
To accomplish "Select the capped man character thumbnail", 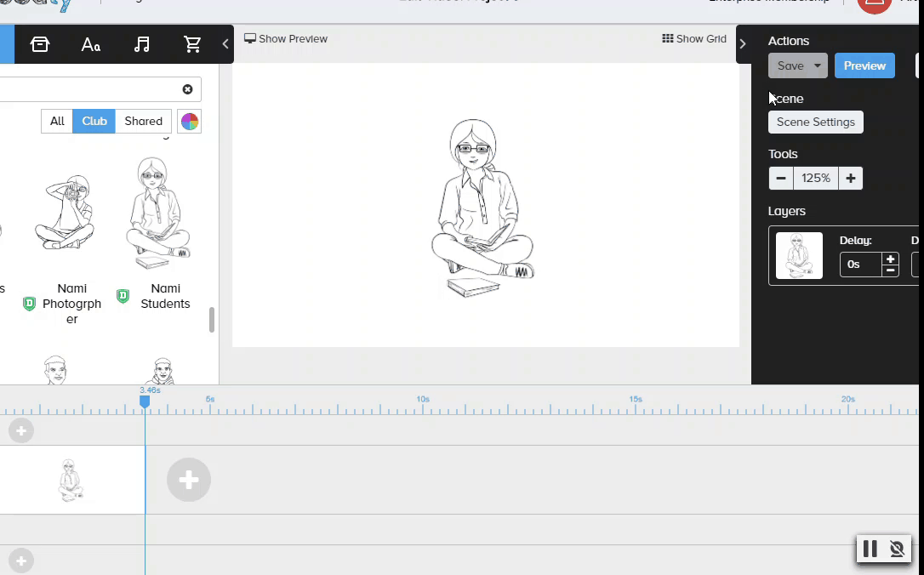I will (56, 370).
